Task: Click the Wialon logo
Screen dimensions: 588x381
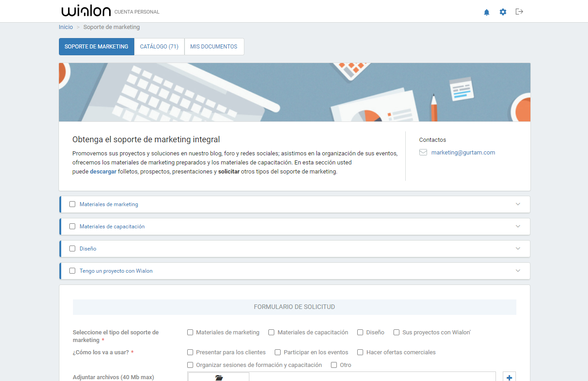Action: (86, 11)
